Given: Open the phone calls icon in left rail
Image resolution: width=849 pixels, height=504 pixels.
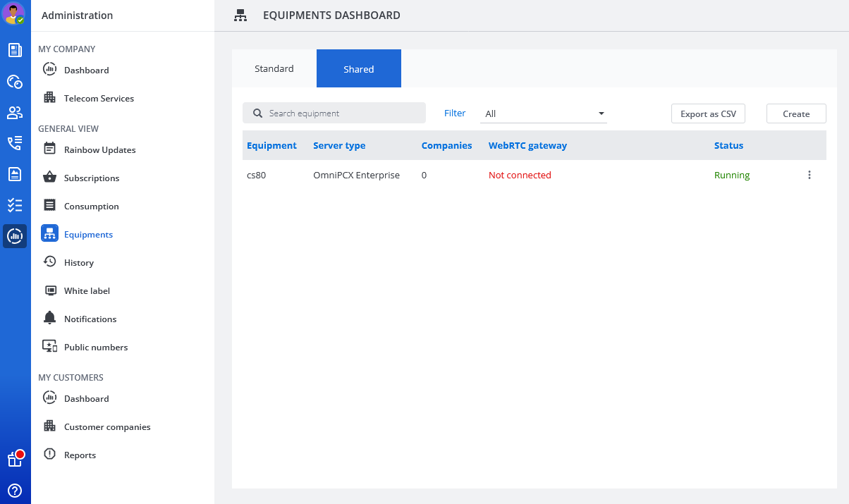Looking at the screenshot, I should coord(15,143).
